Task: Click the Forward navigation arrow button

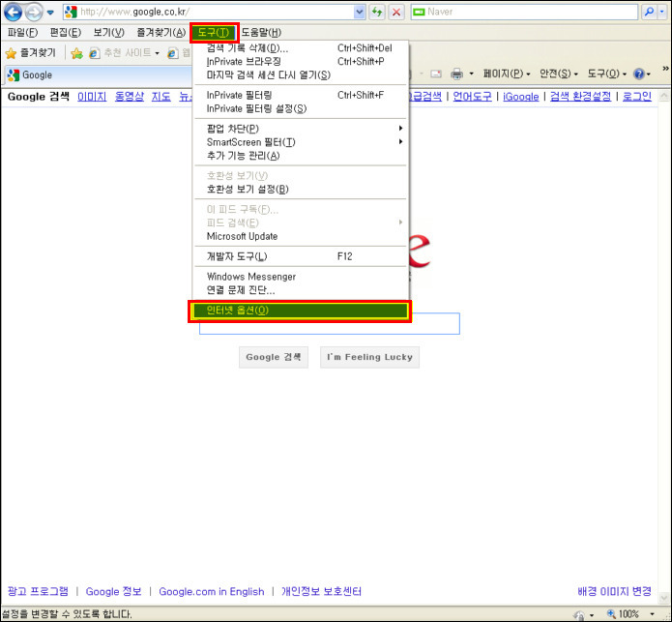Action: (x=34, y=12)
